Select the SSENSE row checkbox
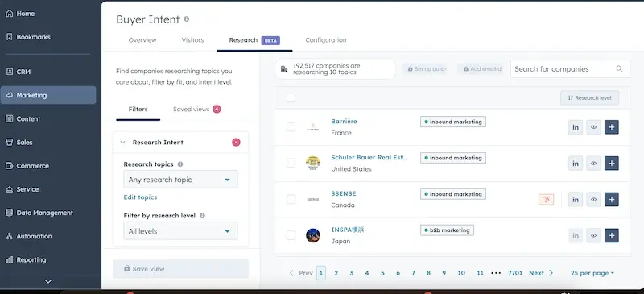 coord(291,200)
